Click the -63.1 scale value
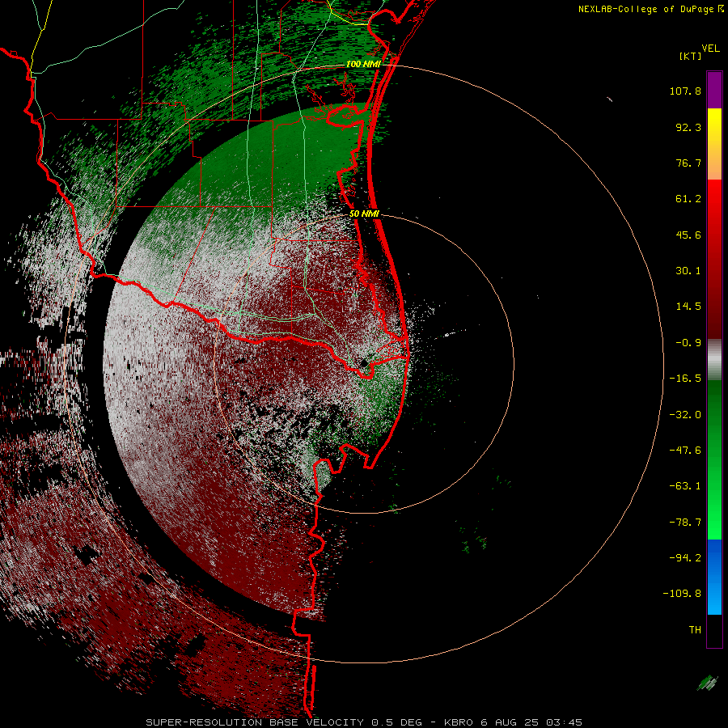Image resolution: width=728 pixels, height=728 pixels. pyautogui.click(x=685, y=486)
